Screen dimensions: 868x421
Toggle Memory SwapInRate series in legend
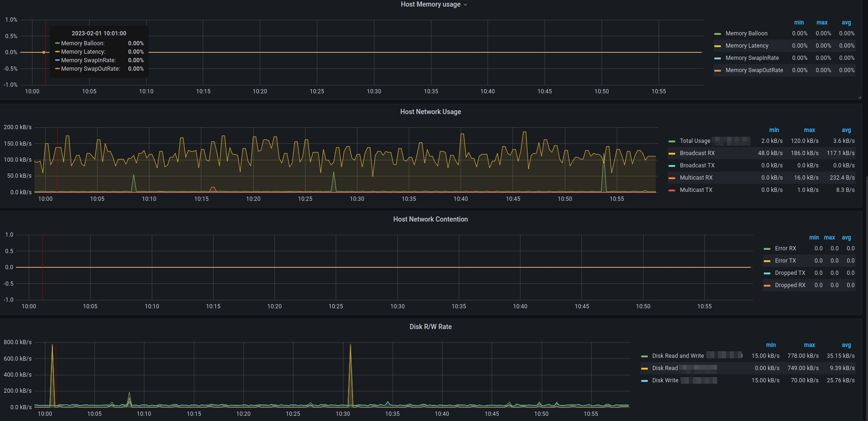point(752,58)
